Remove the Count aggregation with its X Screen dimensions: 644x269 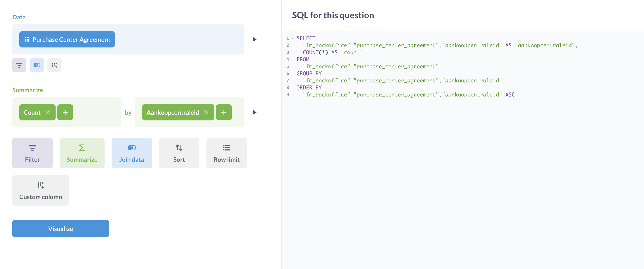(47, 112)
